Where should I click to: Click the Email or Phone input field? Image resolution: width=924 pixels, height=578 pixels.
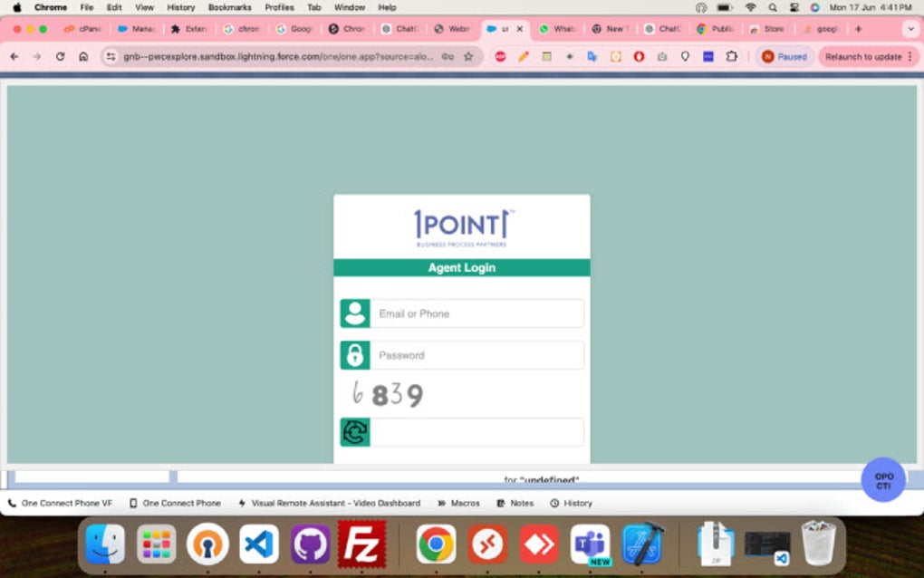pyautogui.click(x=476, y=313)
